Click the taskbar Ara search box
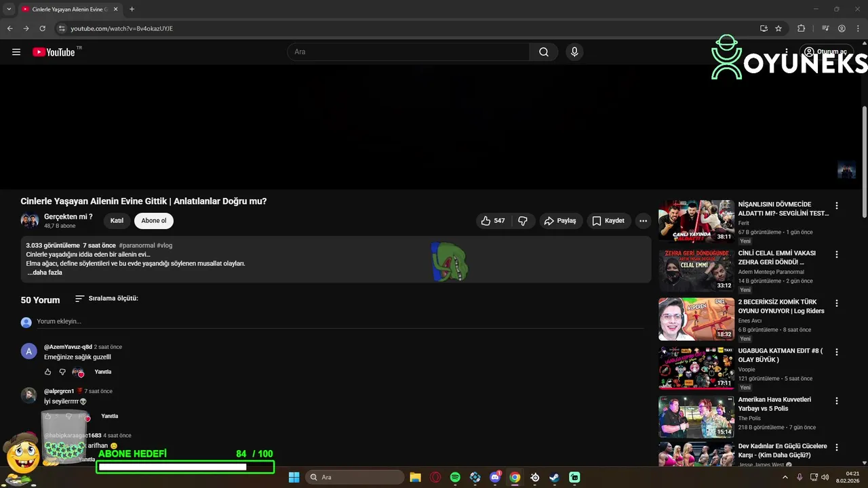 (x=355, y=477)
